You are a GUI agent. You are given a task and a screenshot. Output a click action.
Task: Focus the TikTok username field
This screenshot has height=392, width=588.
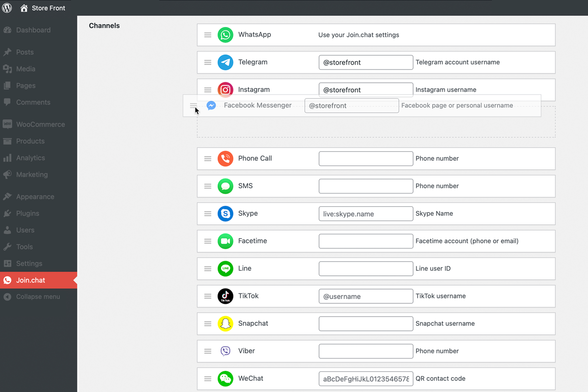pyautogui.click(x=366, y=296)
